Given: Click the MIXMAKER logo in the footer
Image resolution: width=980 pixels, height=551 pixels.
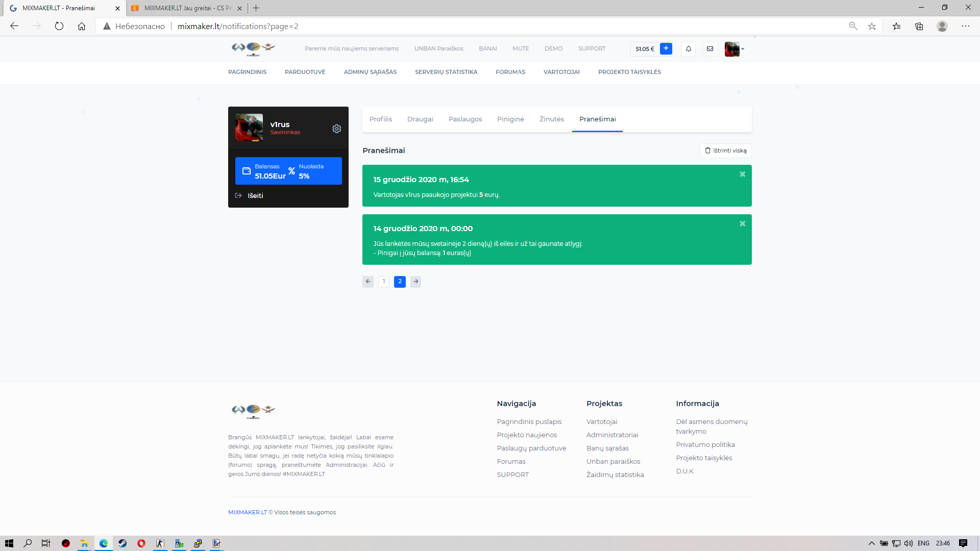Looking at the screenshot, I should [x=253, y=411].
